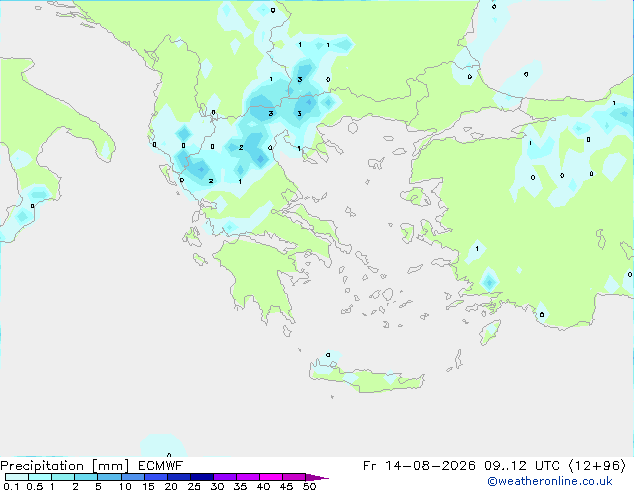Click the purple 30–35 mm legend swatch
This screenshot has width=634, height=490.
click(225, 477)
